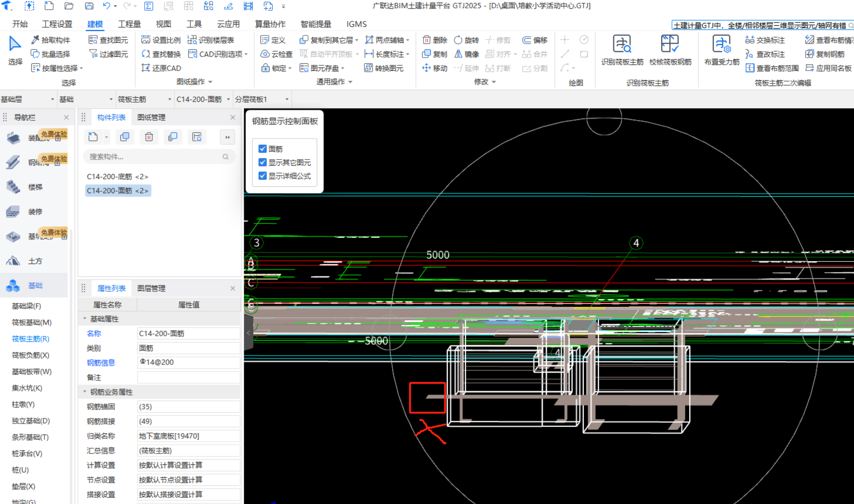Viewport: 854px width, 504px height.
Task: Click 布置受力筋 large icon
Action: point(722,50)
